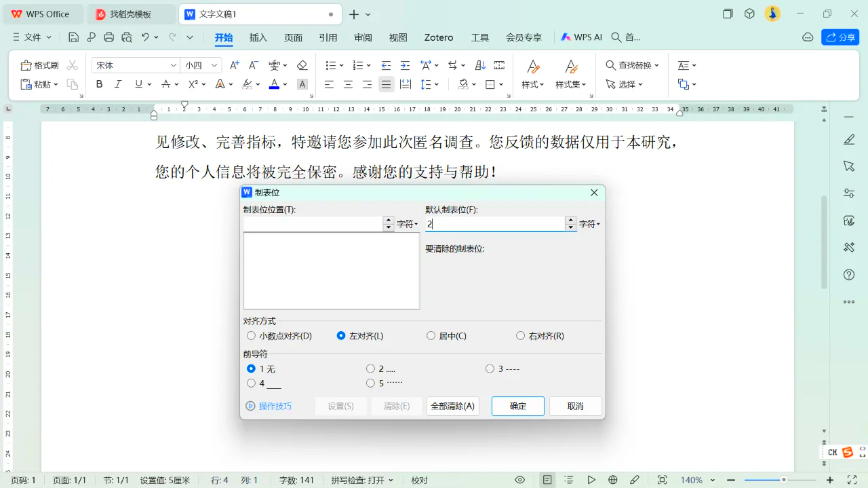Open the Zotero tab
The image size is (868, 488).
[x=439, y=37]
